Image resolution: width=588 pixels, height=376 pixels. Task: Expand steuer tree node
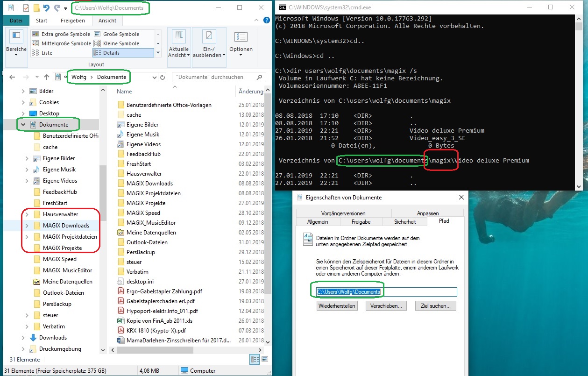tap(27, 315)
